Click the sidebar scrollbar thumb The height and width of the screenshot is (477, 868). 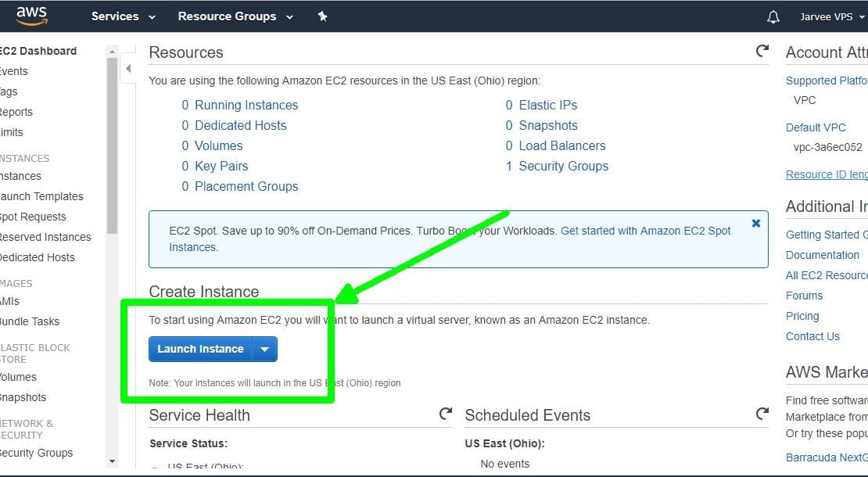112,145
